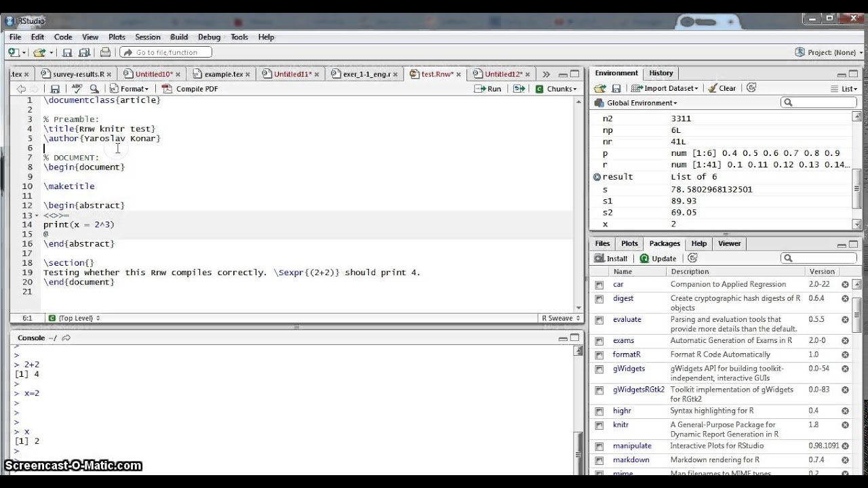Load the car package checkbox
This screenshot has height=488, width=868.
[x=599, y=285]
